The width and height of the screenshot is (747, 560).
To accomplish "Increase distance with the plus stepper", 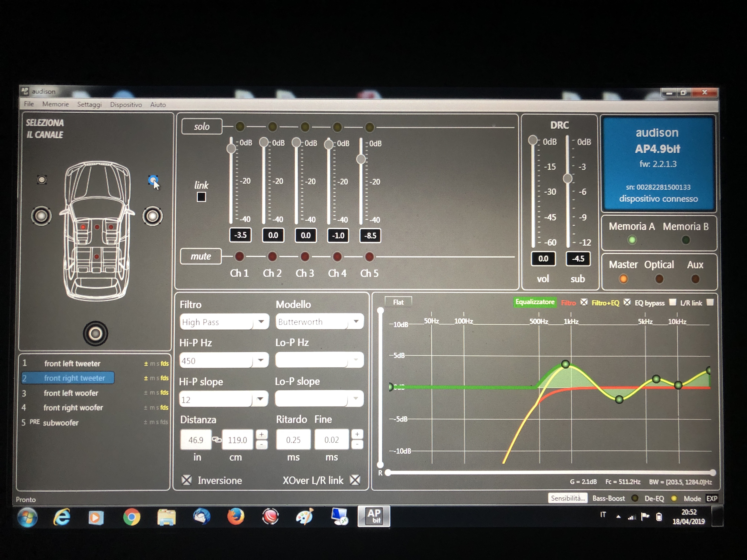I will tap(262, 434).
